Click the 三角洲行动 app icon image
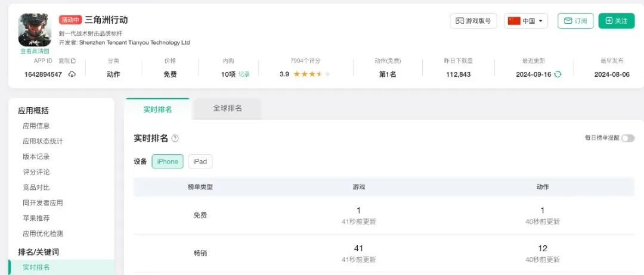Screen dimensions: 644x275 pos(35,30)
